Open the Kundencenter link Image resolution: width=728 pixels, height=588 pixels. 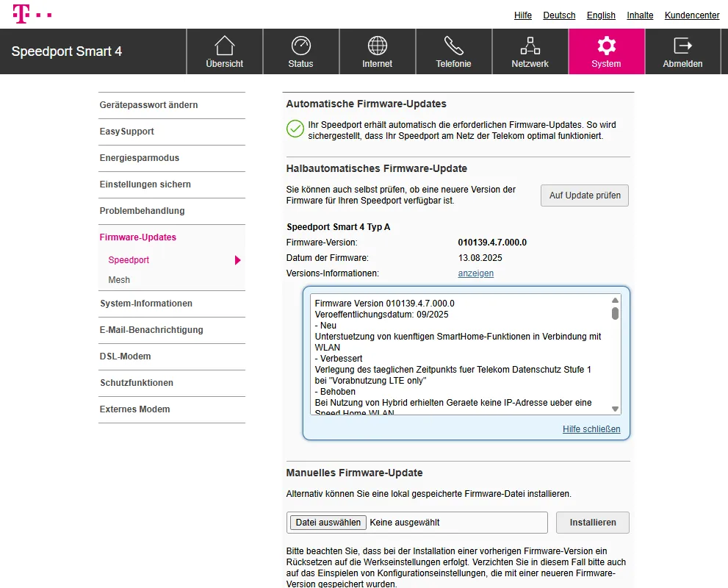(x=691, y=15)
